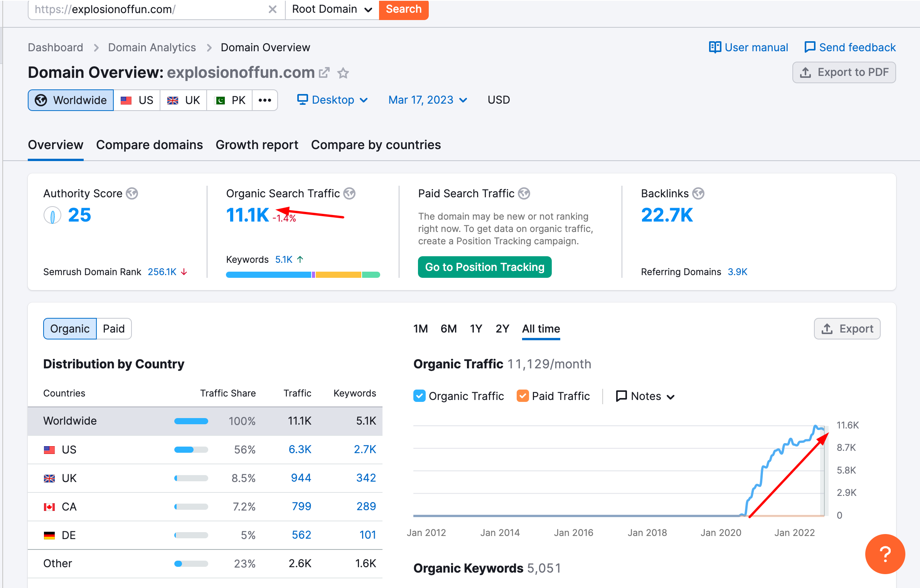Image resolution: width=920 pixels, height=588 pixels.
Task: Click the green up arrow beside Keywords
Action: tap(300, 259)
